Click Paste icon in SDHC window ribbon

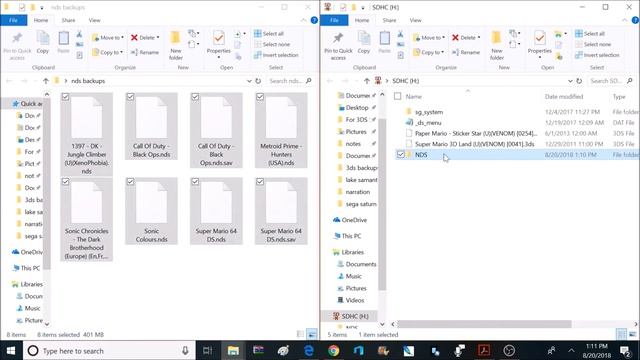(x=384, y=42)
